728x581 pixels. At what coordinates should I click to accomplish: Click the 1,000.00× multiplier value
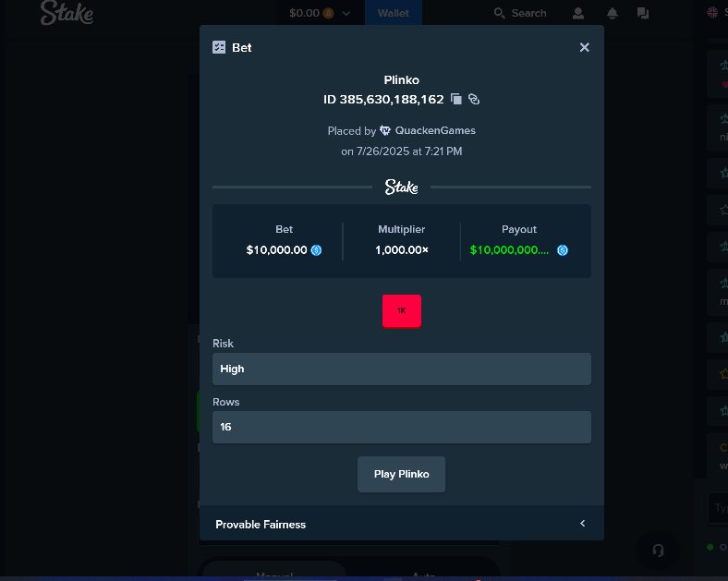pyautogui.click(x=402, y=250)
